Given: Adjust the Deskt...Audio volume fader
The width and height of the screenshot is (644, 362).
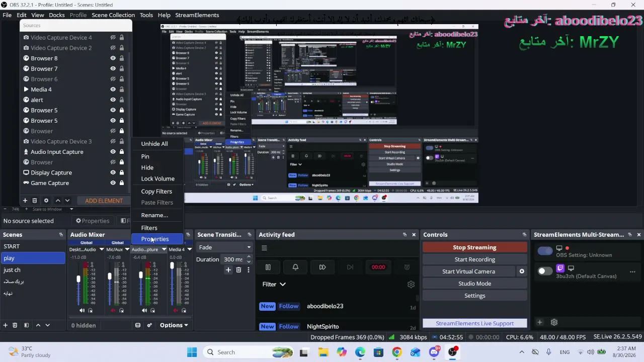Looking at the screenshot, I should 78,279.
